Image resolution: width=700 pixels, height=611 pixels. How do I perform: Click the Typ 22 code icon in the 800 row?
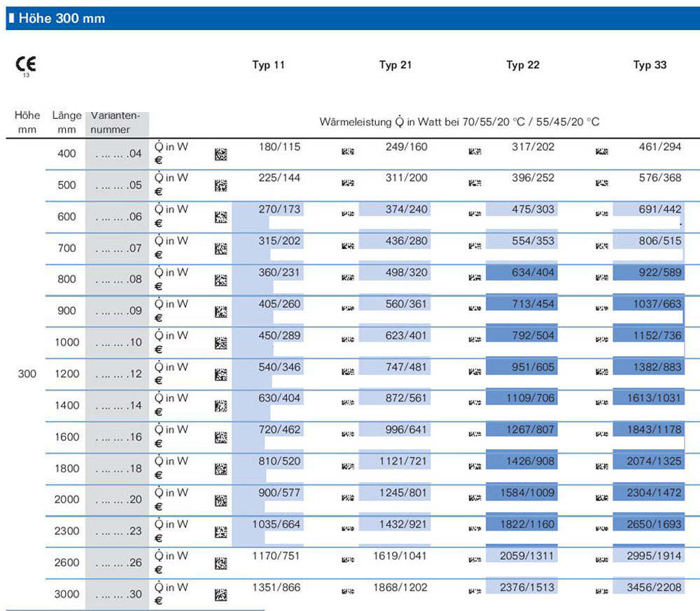tap(475, 277)
